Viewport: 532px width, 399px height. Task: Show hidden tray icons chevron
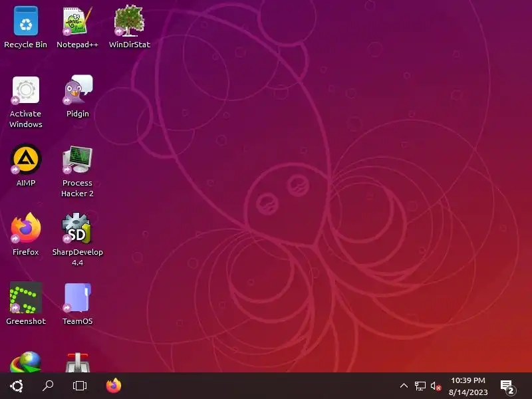click(x=404, y=386)
